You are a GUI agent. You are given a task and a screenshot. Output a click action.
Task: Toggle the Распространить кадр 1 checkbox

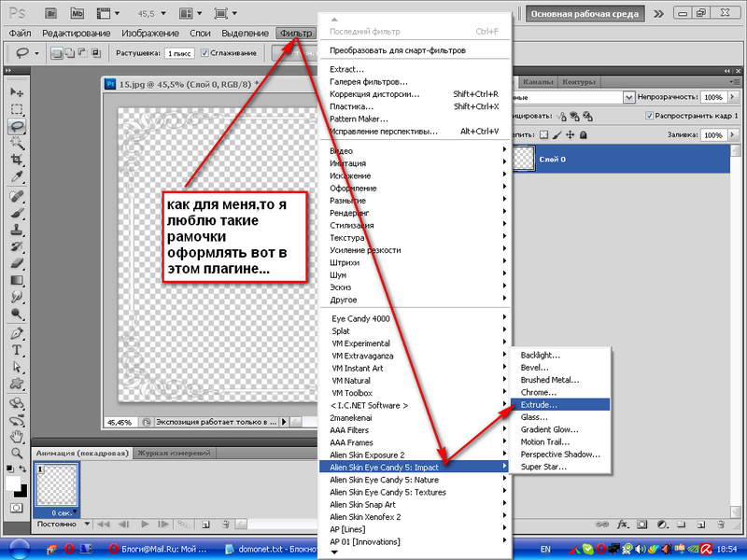pos(649,116)
